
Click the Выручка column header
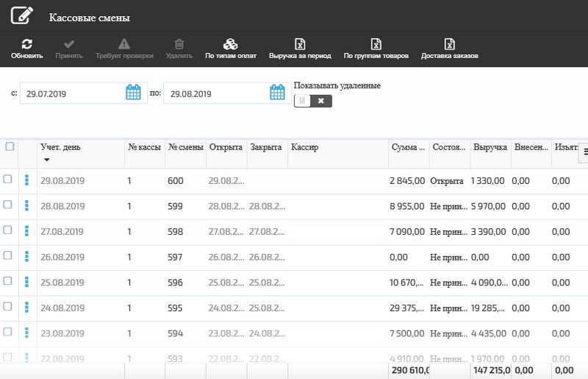[490, 147]
